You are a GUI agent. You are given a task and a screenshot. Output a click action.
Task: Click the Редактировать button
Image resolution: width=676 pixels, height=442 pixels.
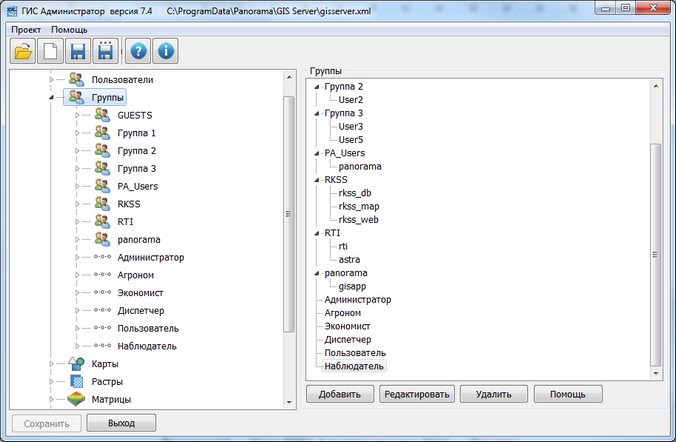[417, 394]
